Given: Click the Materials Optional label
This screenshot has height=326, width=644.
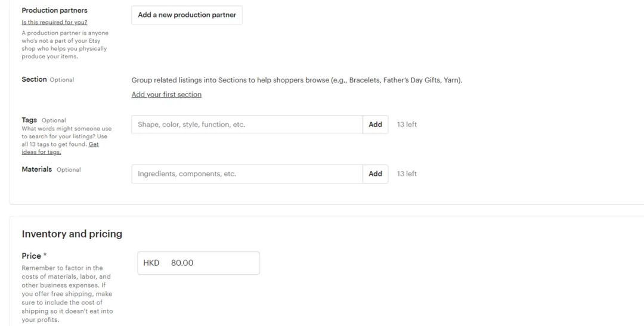Looking at the screenshot, I should [51, 169].
